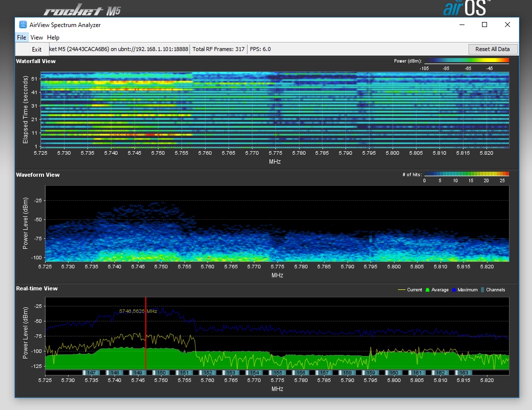Select channel 161 marker

pyautogui.click(x=417, y=373)
